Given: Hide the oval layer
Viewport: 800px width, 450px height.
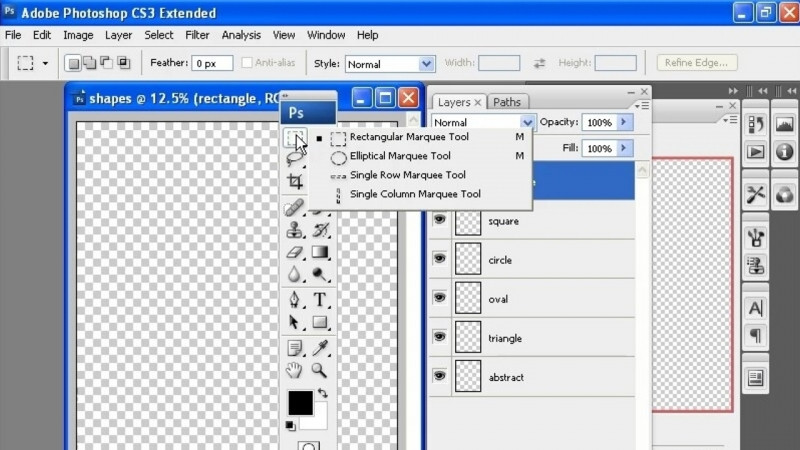Looking at the screenshot, I should pyautogui.click(x=439, y=297).
